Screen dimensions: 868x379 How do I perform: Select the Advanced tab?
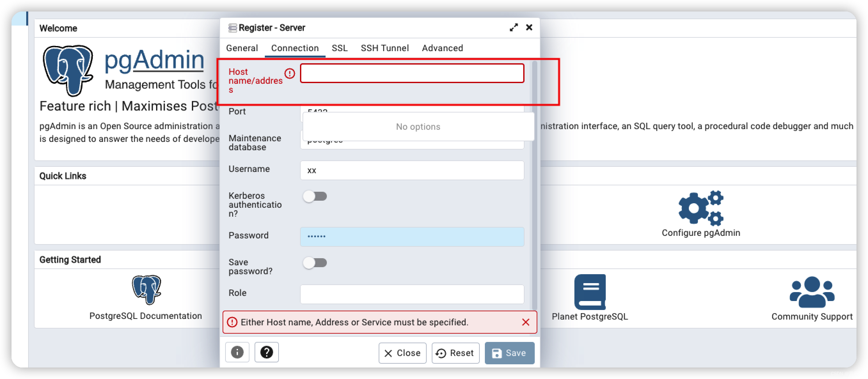(x=442, y=48)
